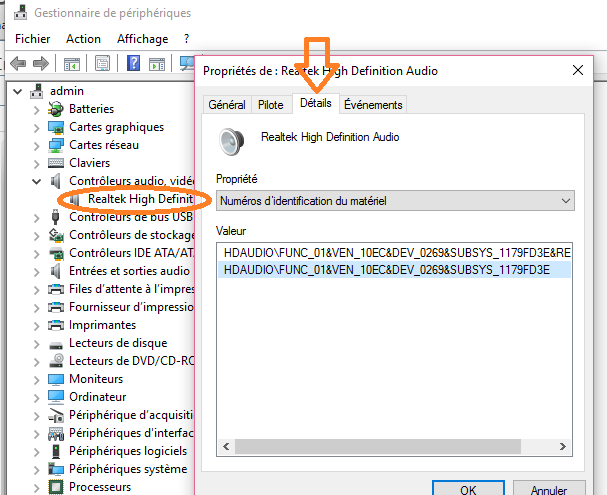Select Fournisseur d'impression tree item

pos(131,307)
